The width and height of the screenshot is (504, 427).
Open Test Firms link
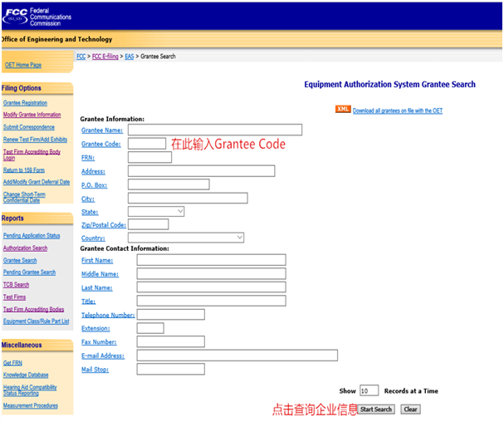[x=14, y=297]
